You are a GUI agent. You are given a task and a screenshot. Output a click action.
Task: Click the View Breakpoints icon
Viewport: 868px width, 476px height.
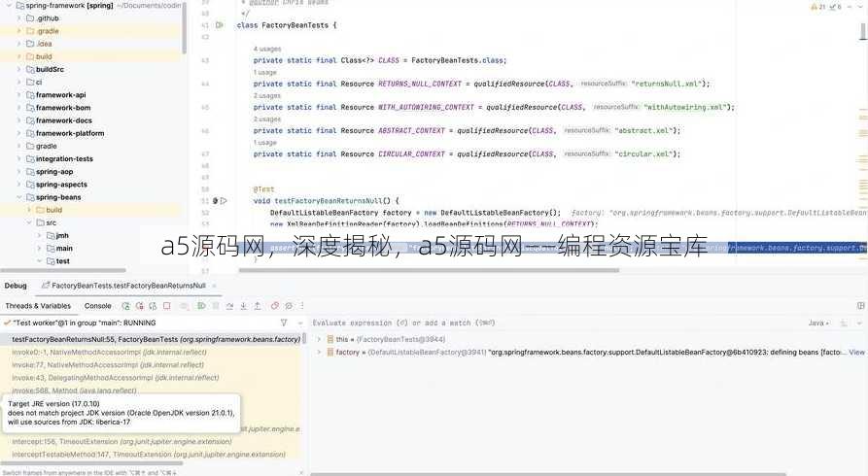coord(274,306)
